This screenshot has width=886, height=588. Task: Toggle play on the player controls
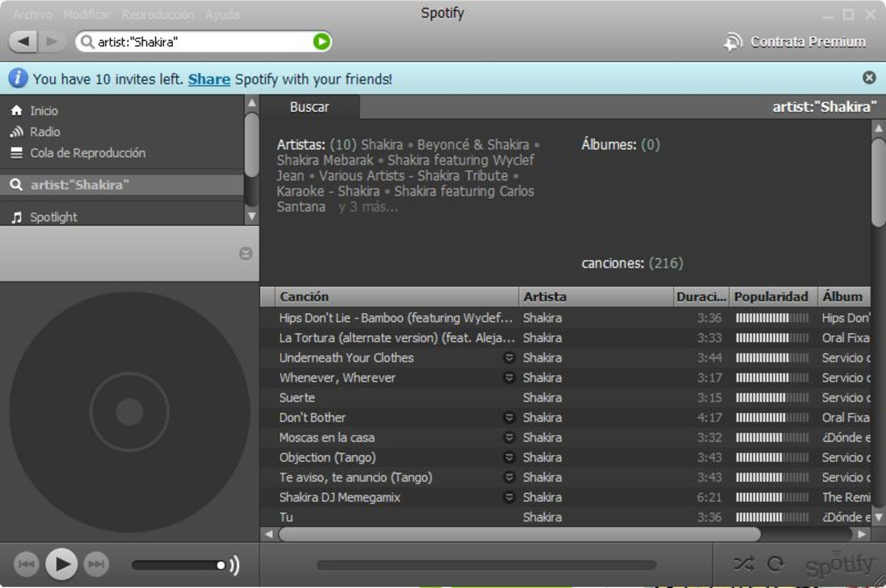coord(61,564)
